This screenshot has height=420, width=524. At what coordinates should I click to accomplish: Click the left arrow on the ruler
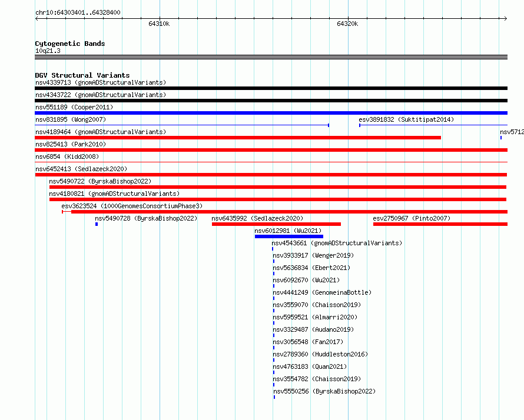point(37,18)
